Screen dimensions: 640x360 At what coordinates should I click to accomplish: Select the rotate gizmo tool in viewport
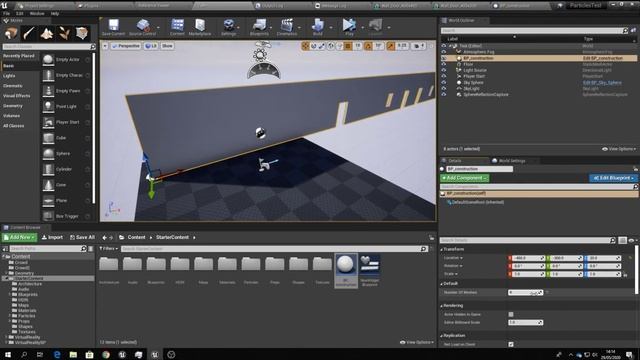(x=313, y=46)
